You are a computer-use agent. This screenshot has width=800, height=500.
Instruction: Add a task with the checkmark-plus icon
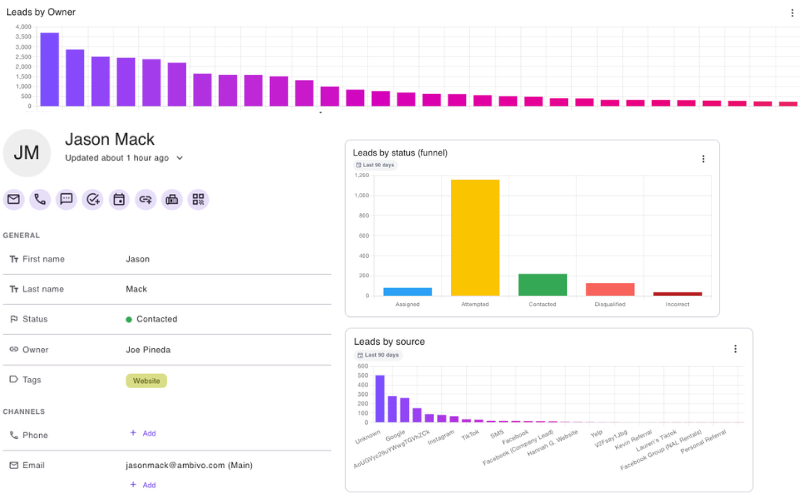pyautogui.click(x=93, y=199)
